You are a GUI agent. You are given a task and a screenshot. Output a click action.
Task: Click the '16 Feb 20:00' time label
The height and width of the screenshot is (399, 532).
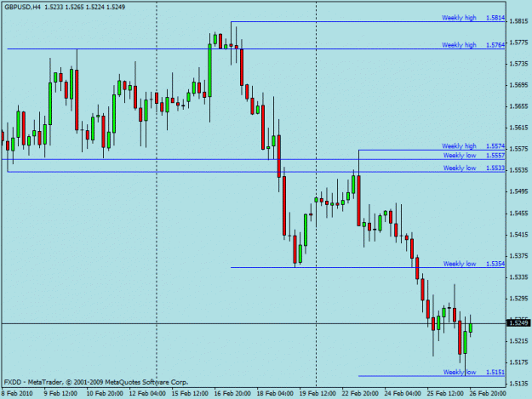[x=232, y=394]
